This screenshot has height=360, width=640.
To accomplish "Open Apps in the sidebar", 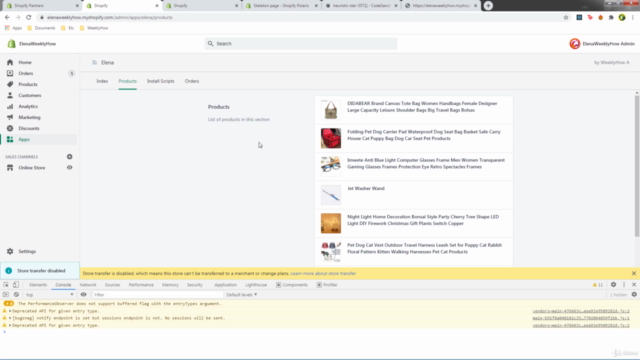I will (24, 140).
